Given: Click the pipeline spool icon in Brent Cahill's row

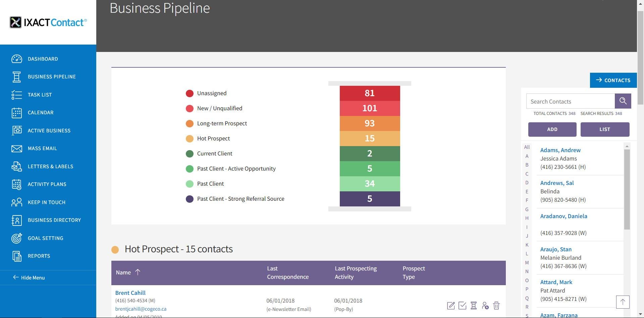Looking at the screenshot, I should point(474,306).
